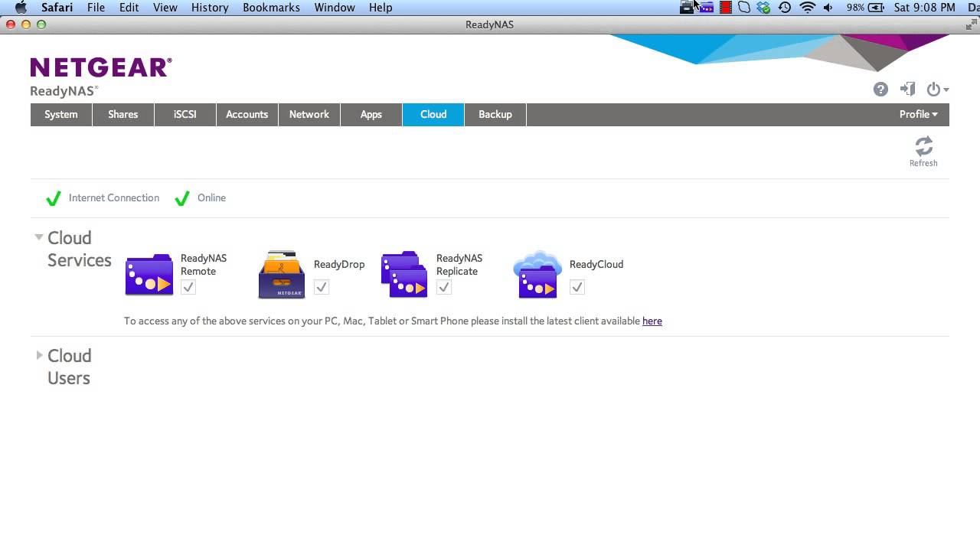
Task: Open the Profile dropdown
Action: click(x=918, y=114)
